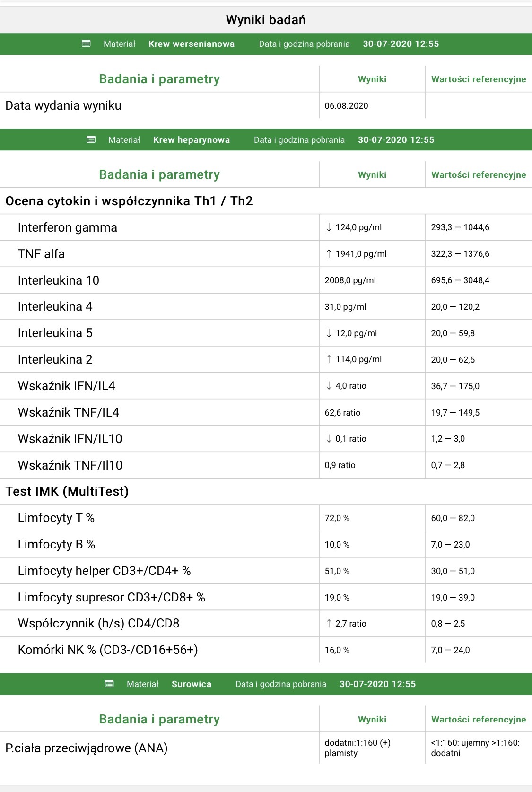Click the down arrow on Interferon gamma result
Viewport: 532px width, 792px height.
tap(329, 227)
